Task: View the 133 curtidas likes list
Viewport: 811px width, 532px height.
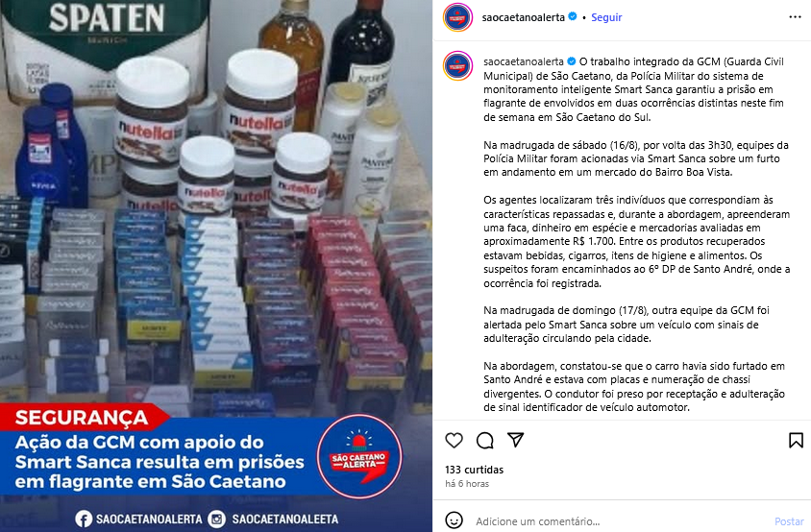Action: click(474, 470)
